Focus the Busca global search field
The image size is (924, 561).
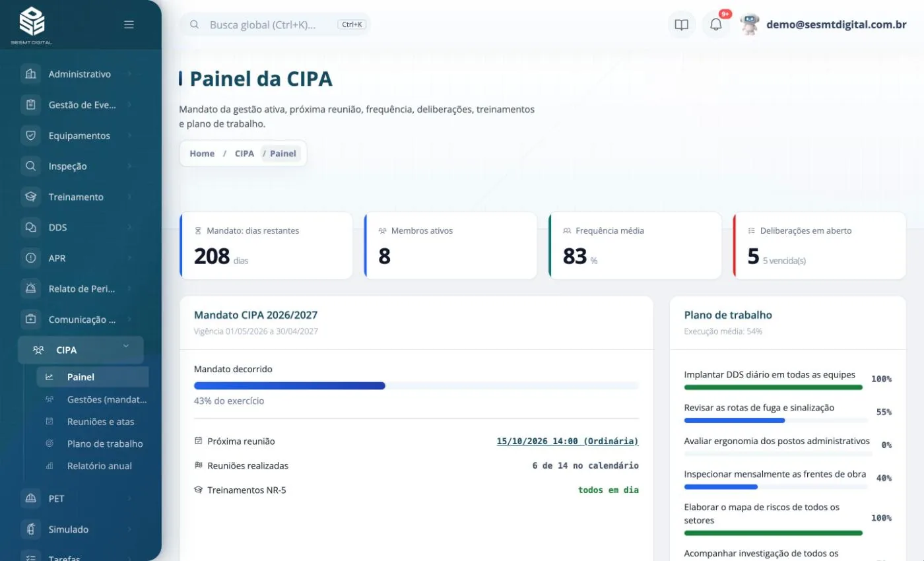[275, 24]
